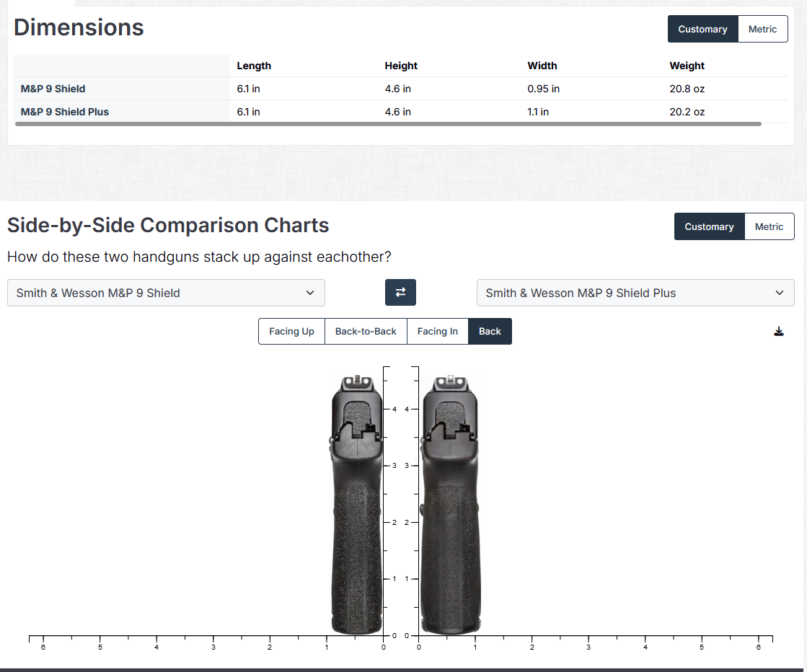Select Customary units for comparison charts
Viewport: 807px width, 672px height.
coord(709,227)
